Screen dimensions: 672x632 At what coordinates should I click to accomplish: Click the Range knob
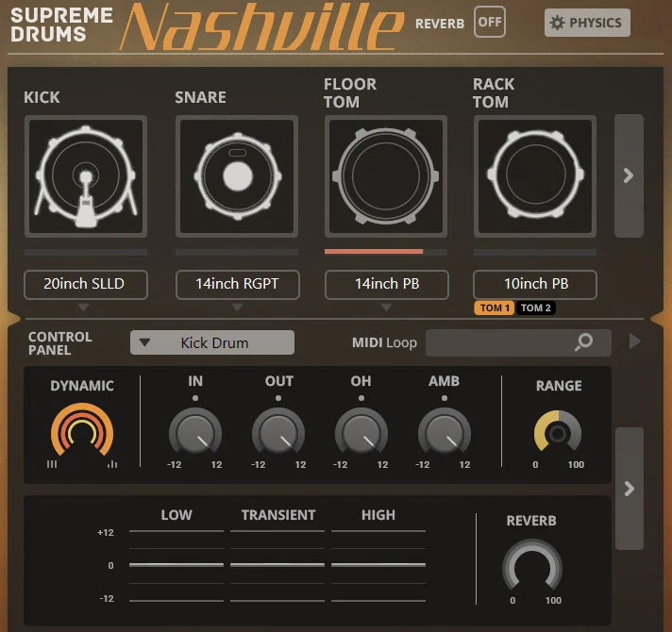558,432
